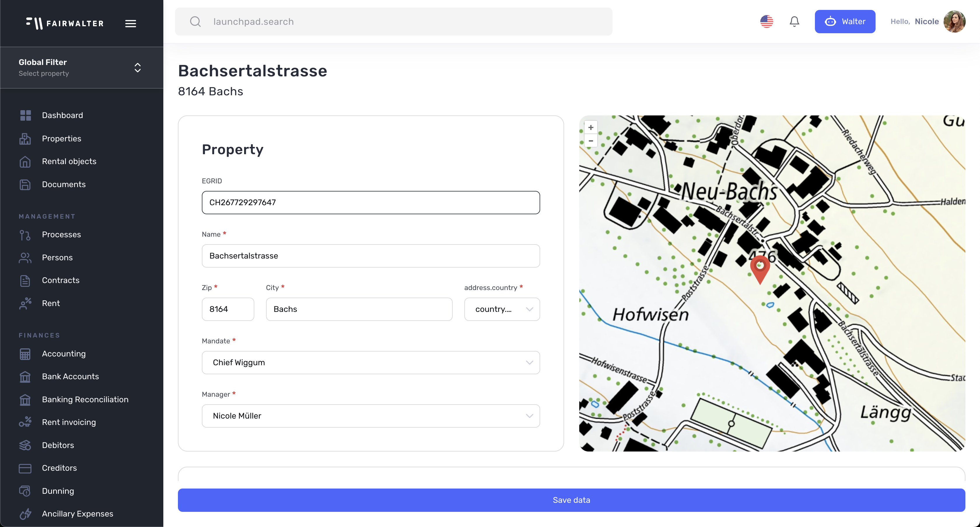
Task: Zoom out the map with minus control
Action: click(591, 141)
